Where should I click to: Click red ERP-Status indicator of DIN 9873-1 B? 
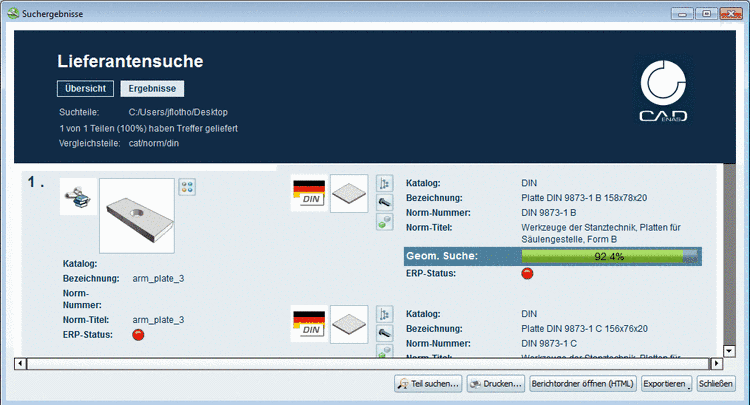click(527, 274)
